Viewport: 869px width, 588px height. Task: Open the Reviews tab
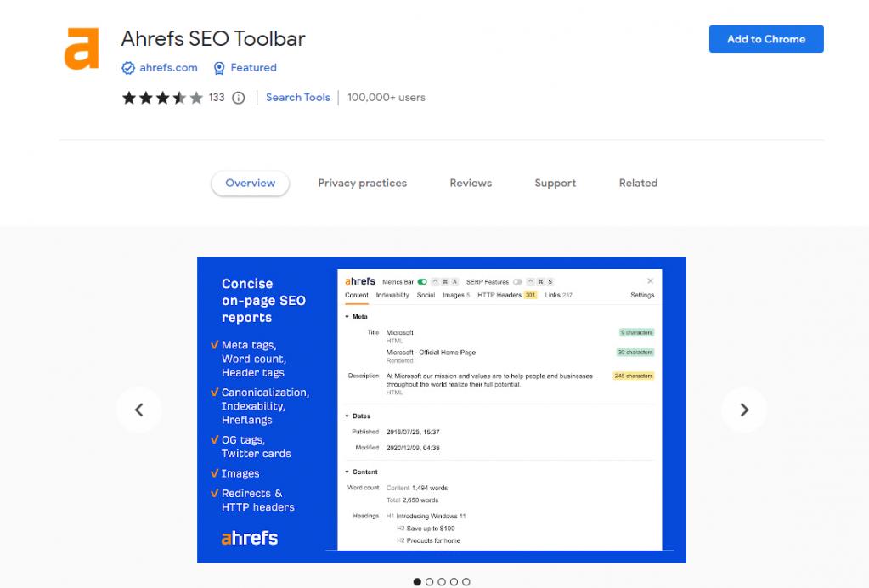471,183
